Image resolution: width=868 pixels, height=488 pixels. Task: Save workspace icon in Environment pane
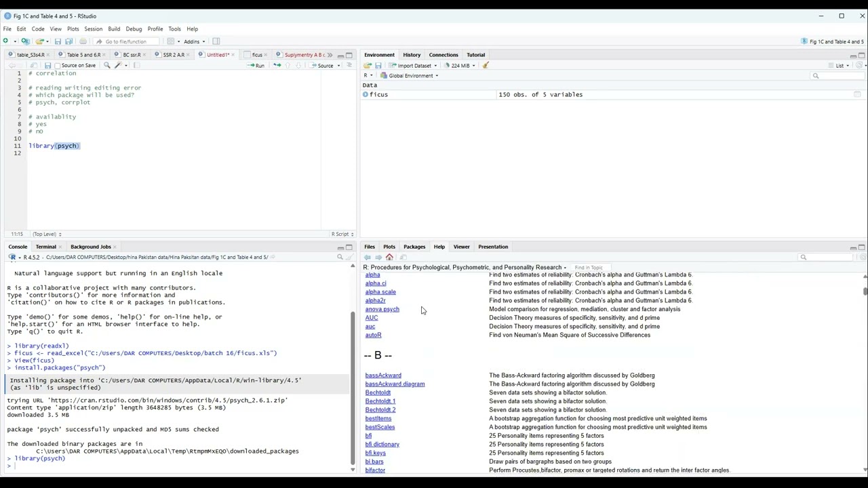pyautogui.click(x=378, y=66)
